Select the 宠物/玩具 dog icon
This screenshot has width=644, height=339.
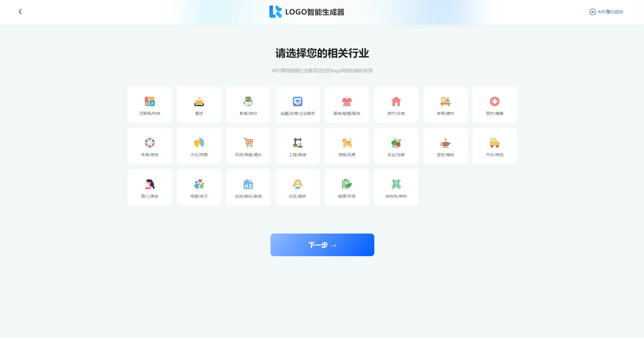[x=347, y=143]
